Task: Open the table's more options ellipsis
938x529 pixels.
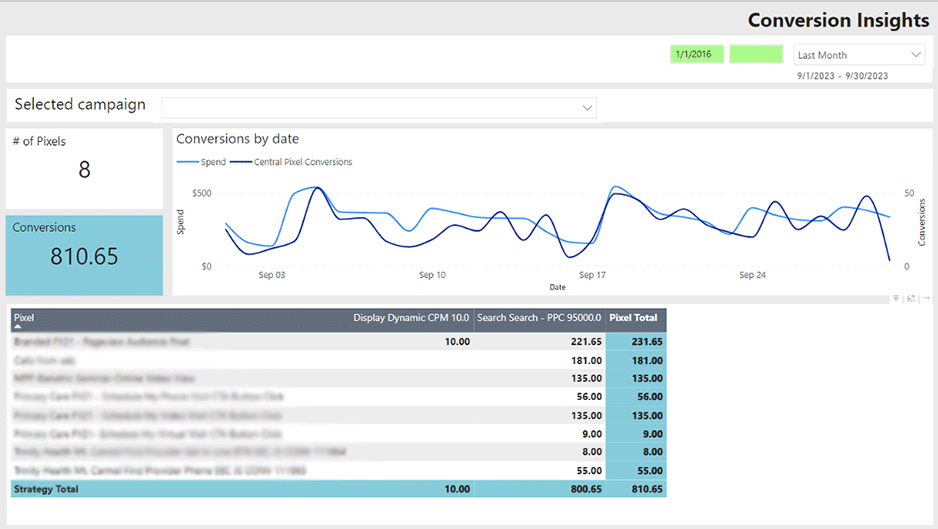Action: coord(925,299)
